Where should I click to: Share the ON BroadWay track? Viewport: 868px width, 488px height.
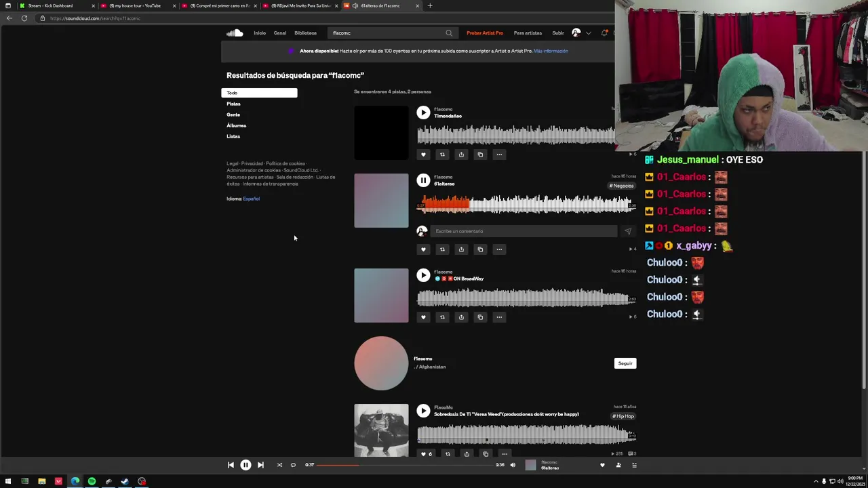click(461, 317)
